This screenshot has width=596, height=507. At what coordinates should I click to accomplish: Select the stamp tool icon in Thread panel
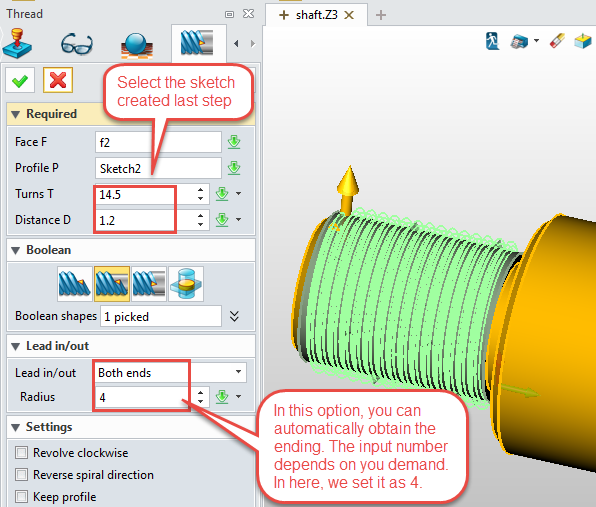click(17, 43)
